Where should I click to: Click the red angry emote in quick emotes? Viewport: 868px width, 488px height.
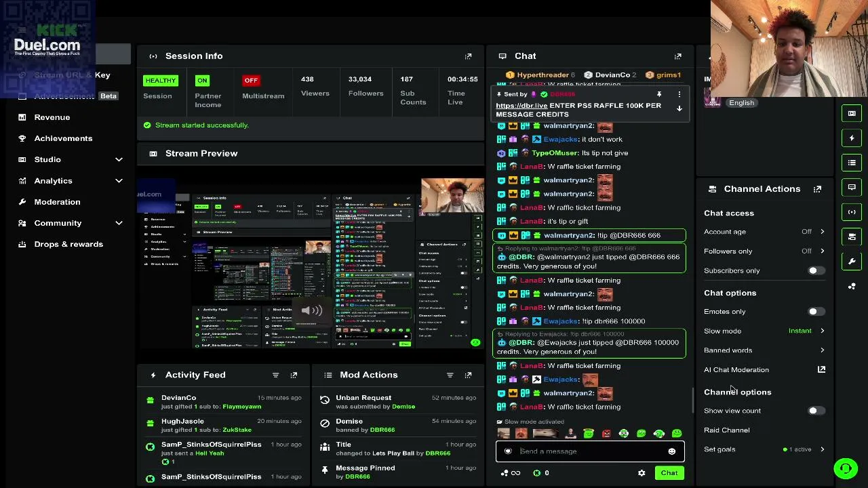606,434
